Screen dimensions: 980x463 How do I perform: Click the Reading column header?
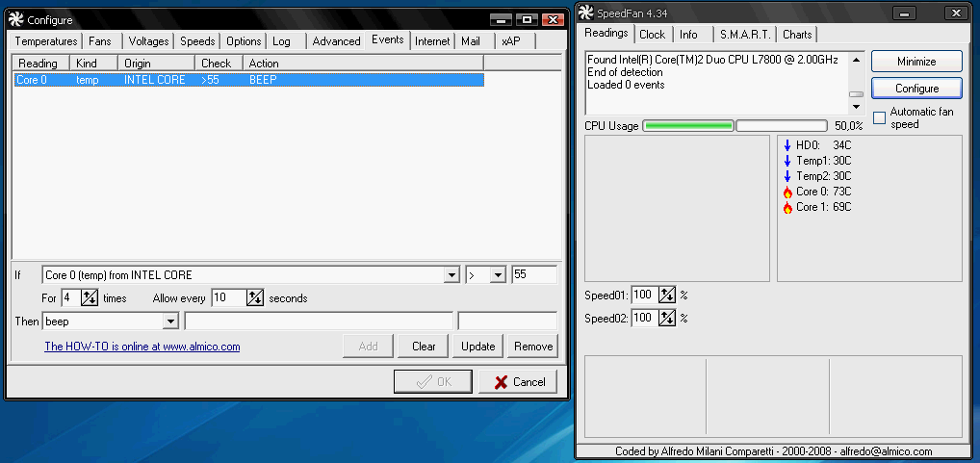click(x=41, y=64)
